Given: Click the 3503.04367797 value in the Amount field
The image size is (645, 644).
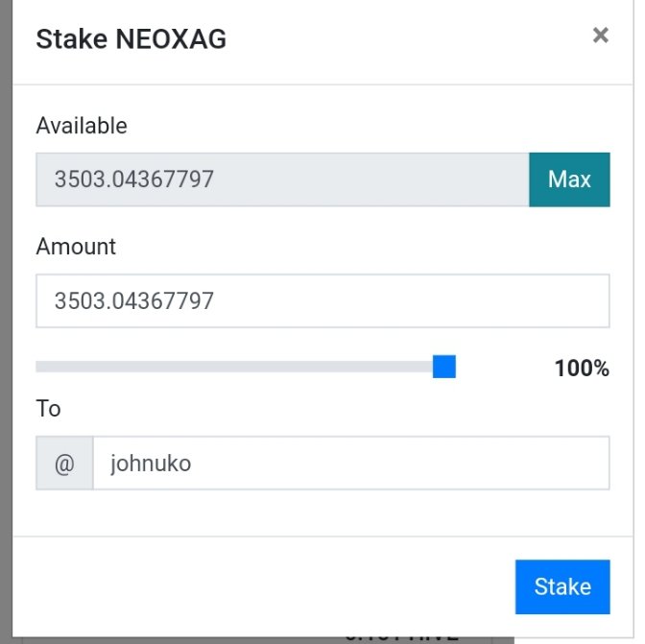Looking at the screenshot, I should [x=134, y=300].
